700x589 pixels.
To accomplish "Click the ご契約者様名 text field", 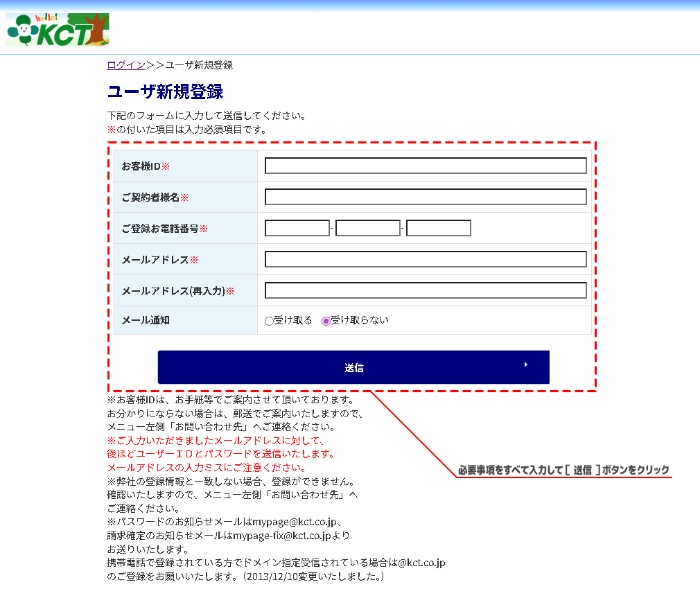I will (426, 197).
